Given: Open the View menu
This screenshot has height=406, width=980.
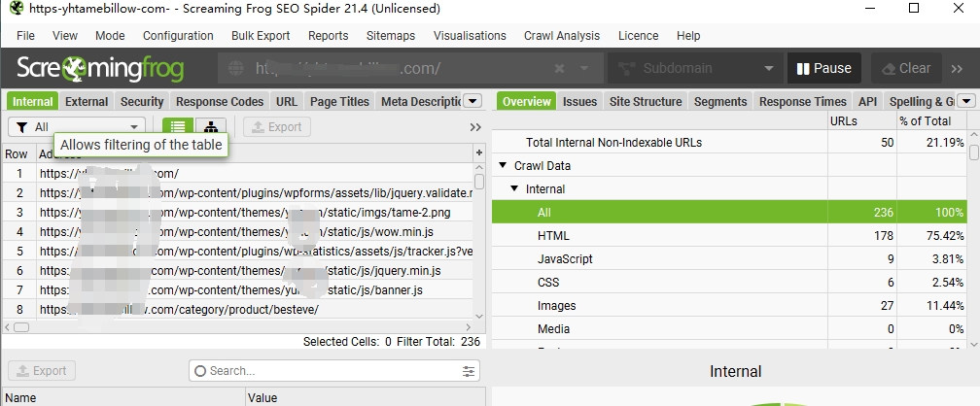Looking at the screenshot, I should coord(65,36).
